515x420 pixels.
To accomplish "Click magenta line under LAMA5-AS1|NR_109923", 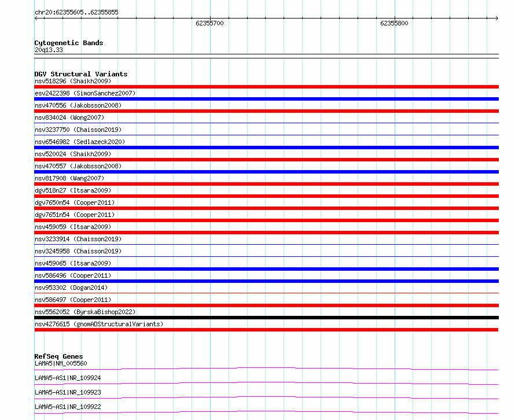I will tap(266, 397).
